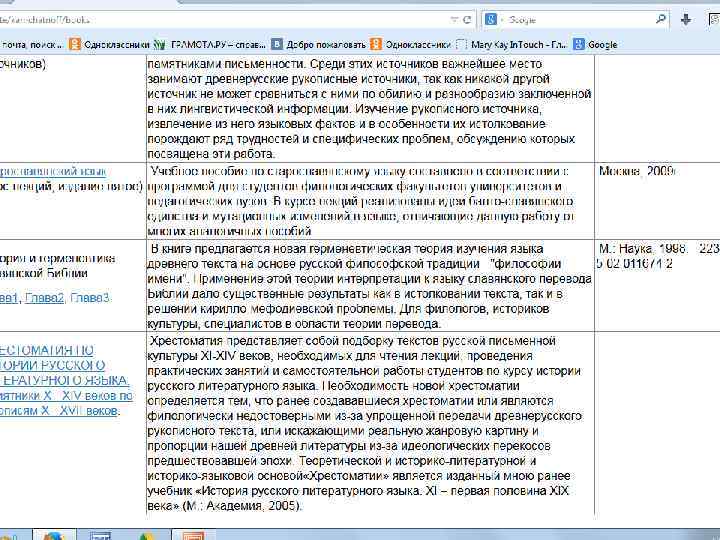This screenshot has height=540, width=720.
Task: Click the text '(М.: Академия, 2005)'
Action: point(242,506)
